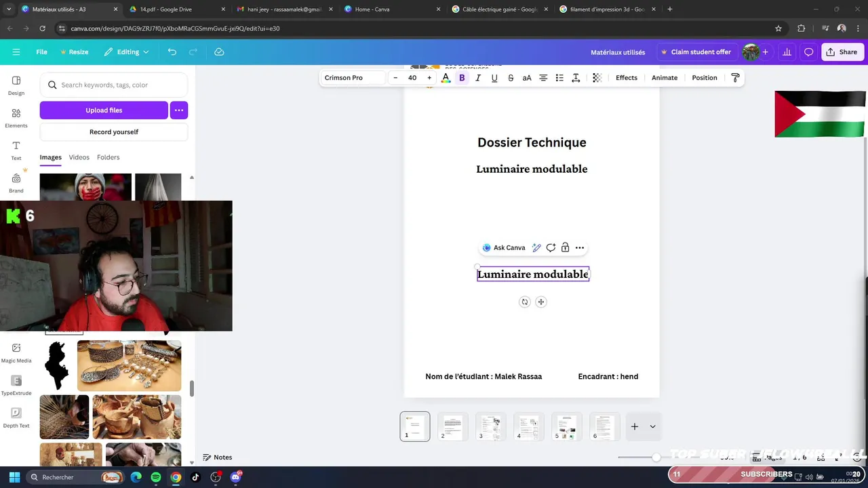Lock the selected text element

565,248
